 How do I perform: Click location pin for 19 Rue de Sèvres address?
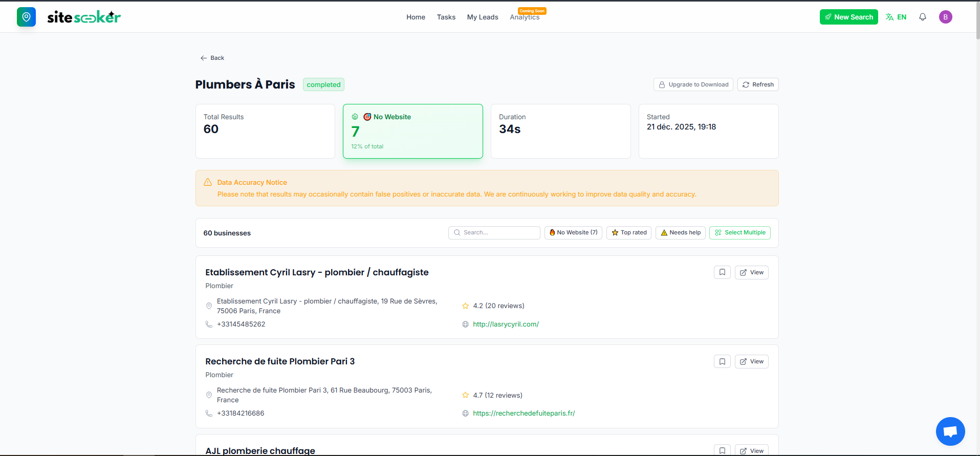[209, 306]
